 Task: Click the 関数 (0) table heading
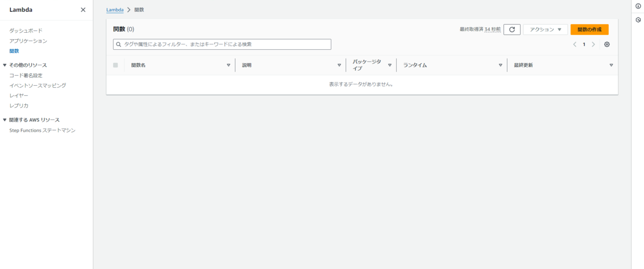click(x=123, y=29)
